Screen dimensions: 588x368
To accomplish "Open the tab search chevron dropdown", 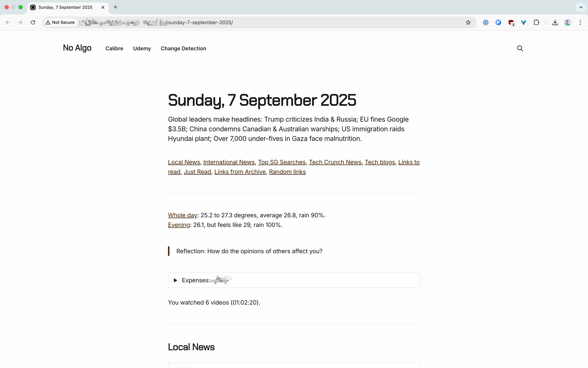I will [581, 7].
